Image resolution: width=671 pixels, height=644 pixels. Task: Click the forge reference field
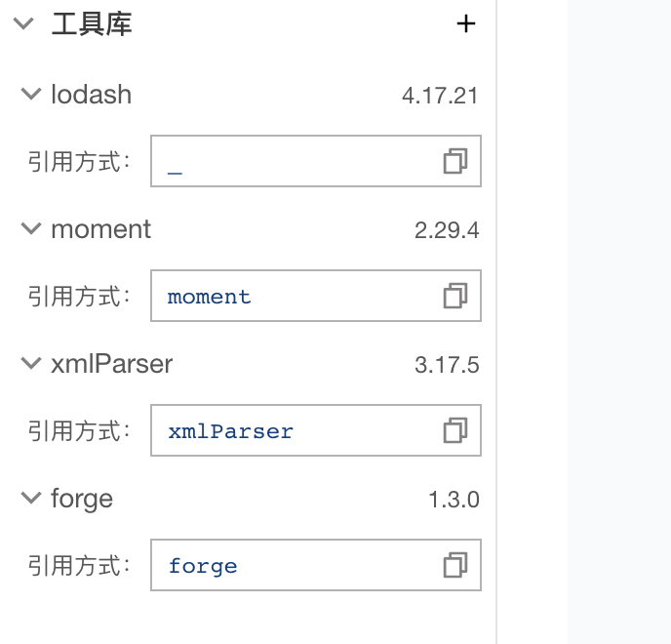(x=316, y=565)
